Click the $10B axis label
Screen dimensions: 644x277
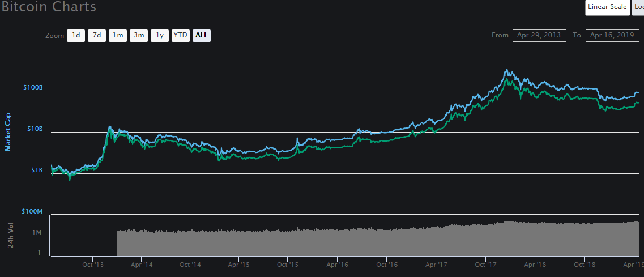[35, 129]
